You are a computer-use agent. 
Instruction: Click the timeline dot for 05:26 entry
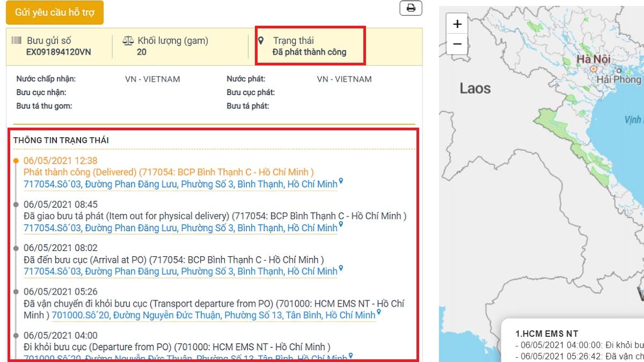point(16,292)
